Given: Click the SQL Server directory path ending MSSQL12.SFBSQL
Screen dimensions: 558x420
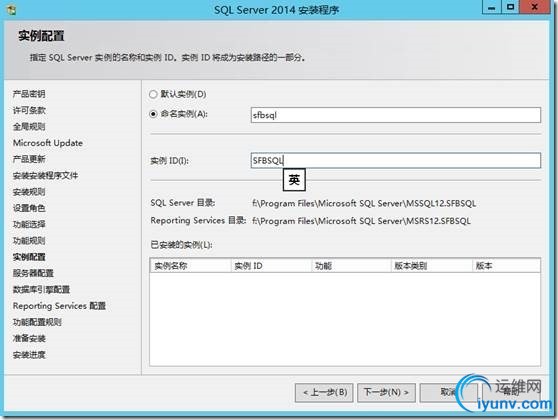Looking at the screenshot, I should coord(364,203).
